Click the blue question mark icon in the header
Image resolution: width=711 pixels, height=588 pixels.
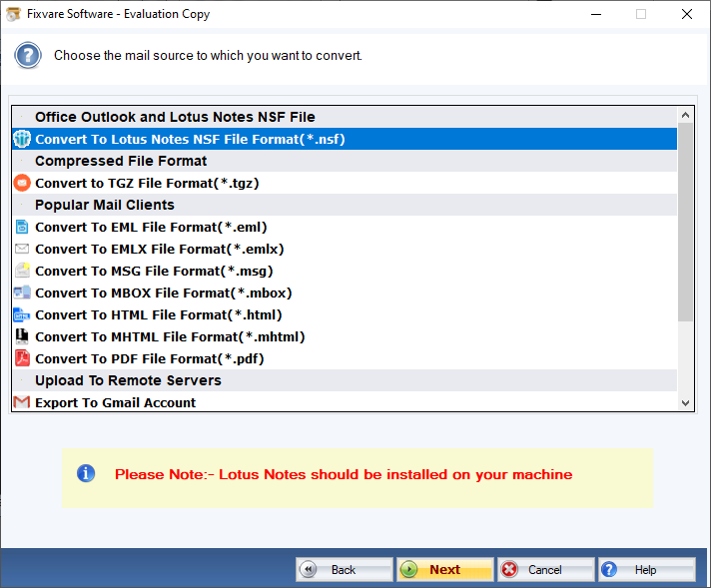pyautogui.click(x=28, y=55)
